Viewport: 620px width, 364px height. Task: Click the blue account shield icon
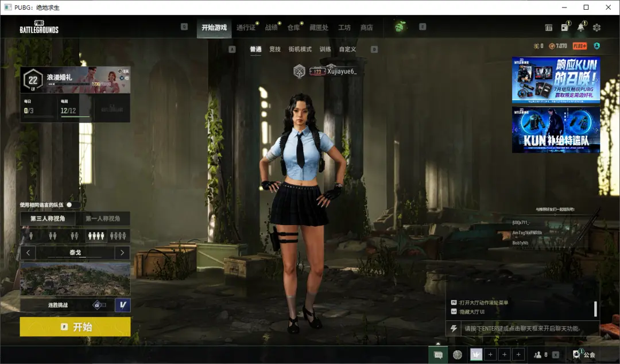596,46
